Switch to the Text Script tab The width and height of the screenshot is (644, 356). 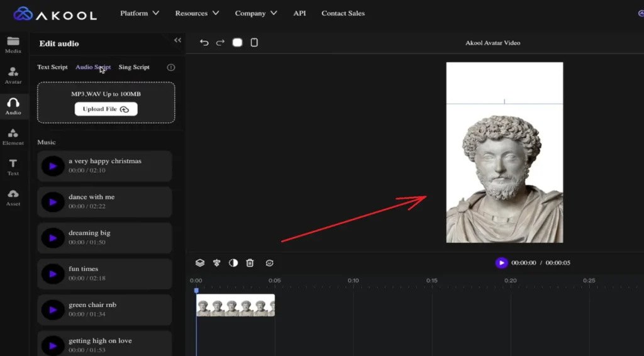point(52,67)
